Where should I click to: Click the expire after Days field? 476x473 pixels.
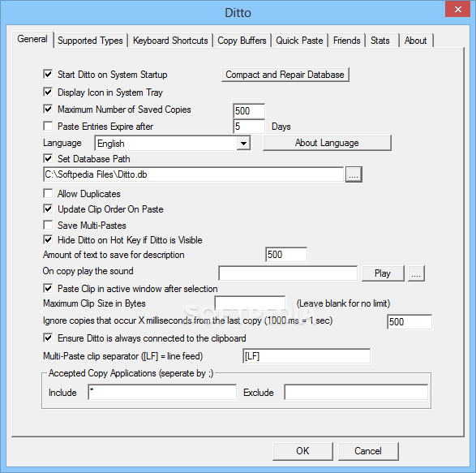[x=249, y=126]
